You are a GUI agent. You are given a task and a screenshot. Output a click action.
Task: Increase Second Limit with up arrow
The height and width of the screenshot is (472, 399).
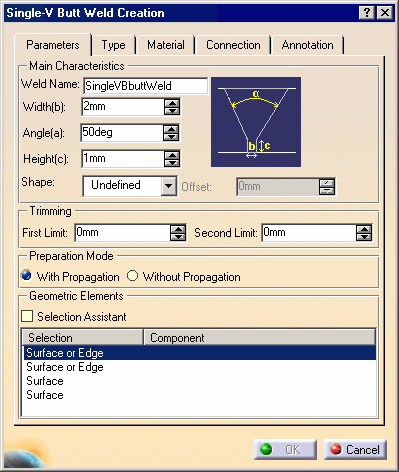tap(364, 229)
